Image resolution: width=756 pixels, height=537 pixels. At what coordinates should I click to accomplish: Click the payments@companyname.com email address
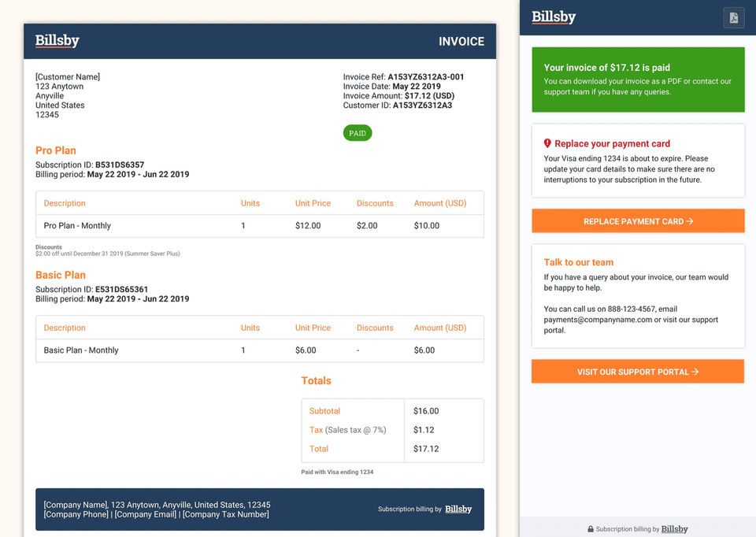click(598, 320)
